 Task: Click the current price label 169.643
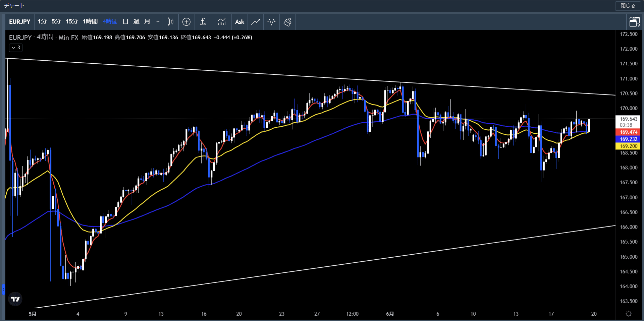(x=628, y=119)
